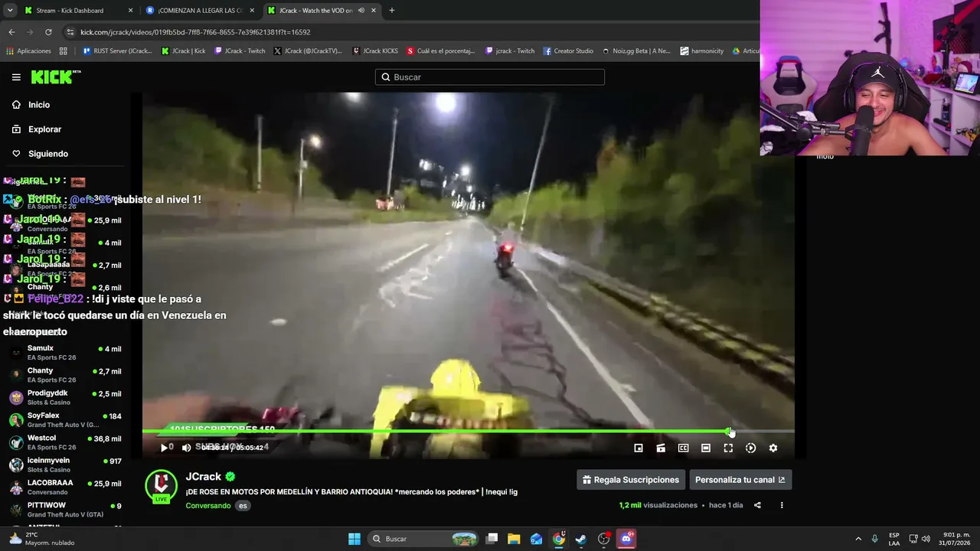Show hidden system tray icons

858,539
